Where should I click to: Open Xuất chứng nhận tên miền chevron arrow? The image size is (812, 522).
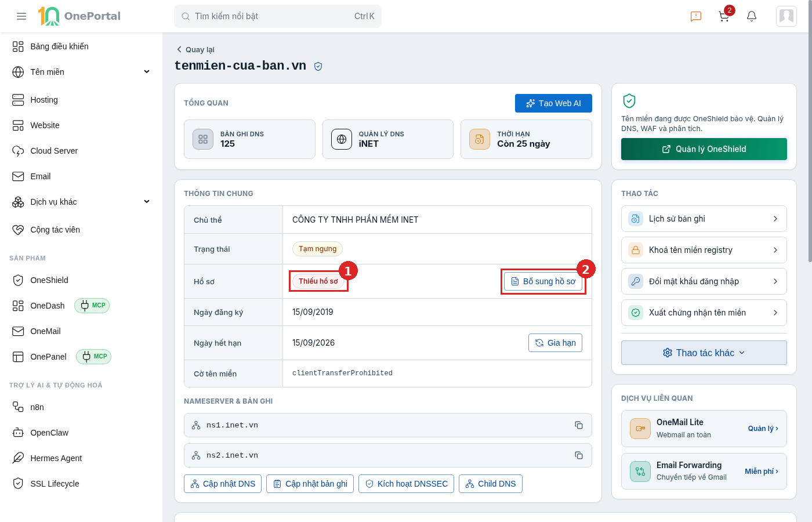[775, 313]
